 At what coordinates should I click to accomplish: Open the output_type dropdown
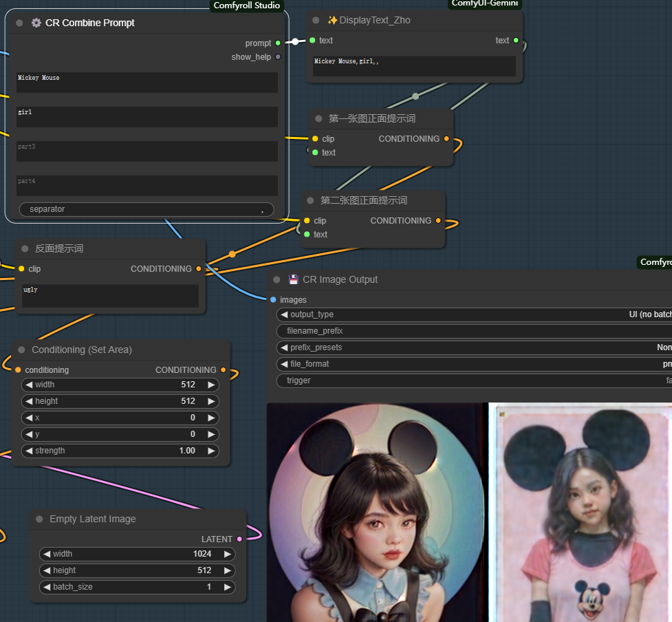[475, 314]
